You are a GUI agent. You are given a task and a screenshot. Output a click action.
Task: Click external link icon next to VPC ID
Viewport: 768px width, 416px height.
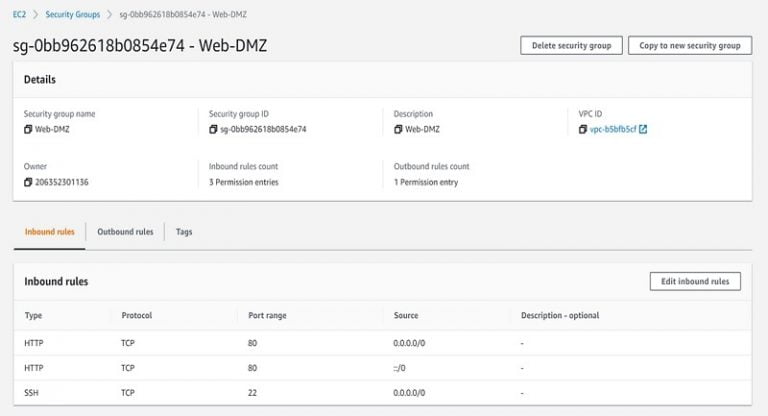click(643, 129)
